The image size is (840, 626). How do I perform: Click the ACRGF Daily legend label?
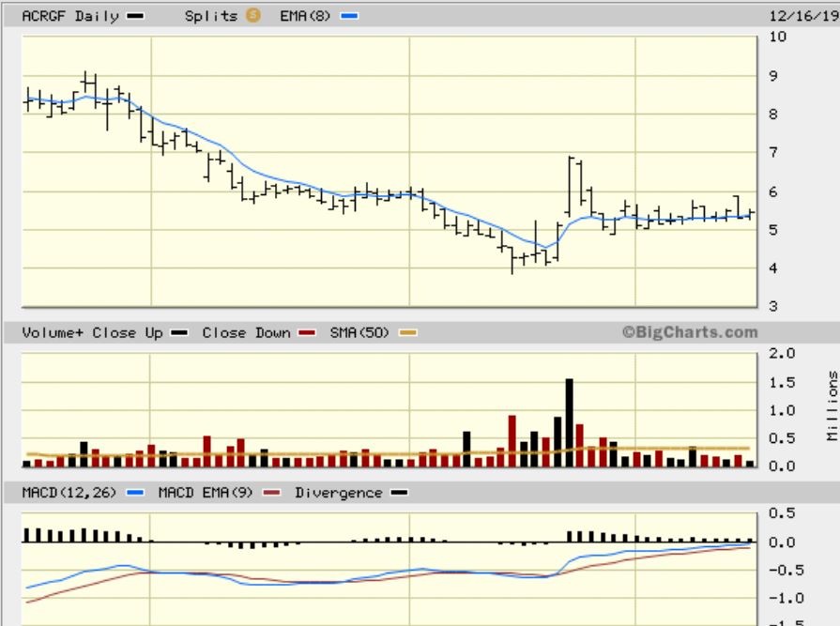click(69, 15)
